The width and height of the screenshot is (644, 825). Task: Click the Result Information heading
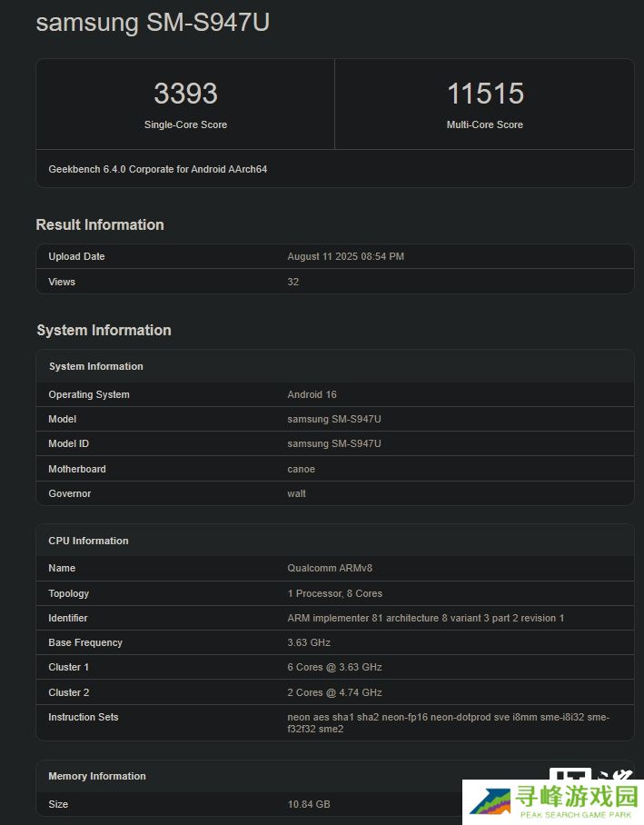point(100,224)
